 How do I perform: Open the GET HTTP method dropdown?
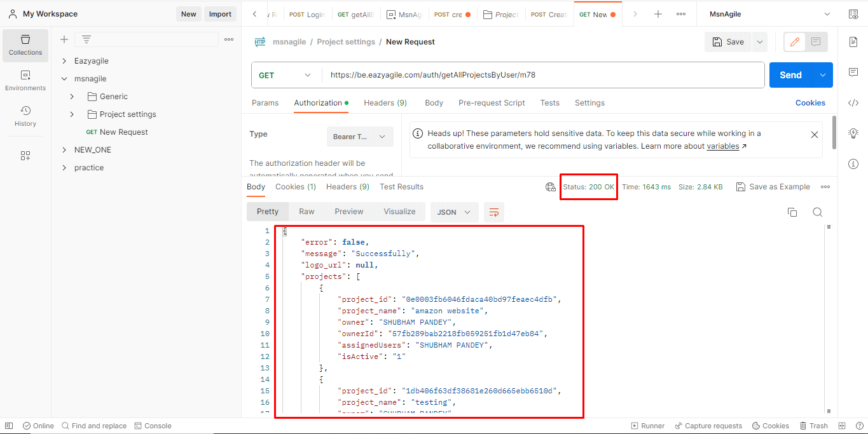pyautogui.click(x=286, y=75)
